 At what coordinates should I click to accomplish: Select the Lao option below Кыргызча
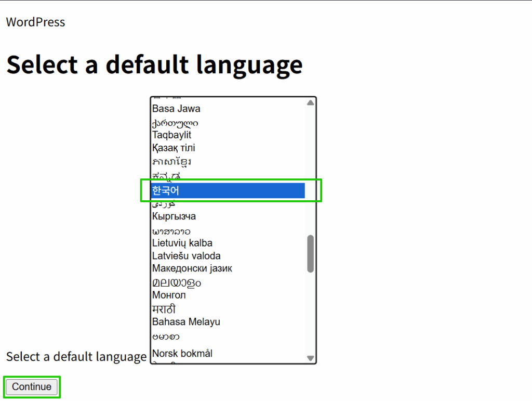[171, 230]
